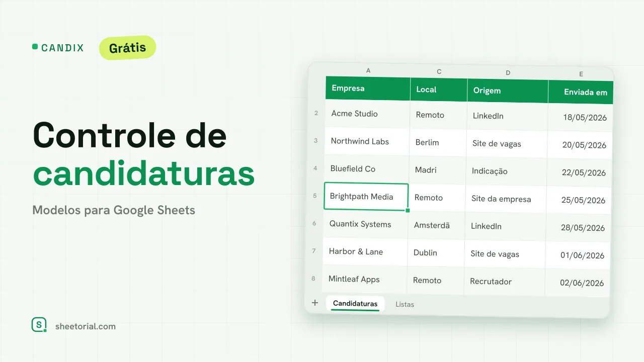
Task: Click the Recrutador origin cell
Action: tap(504, 282)
